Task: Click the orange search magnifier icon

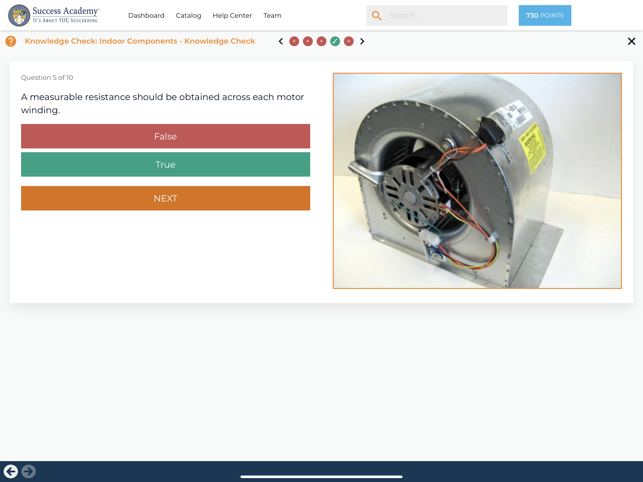Action: [376, 16]
